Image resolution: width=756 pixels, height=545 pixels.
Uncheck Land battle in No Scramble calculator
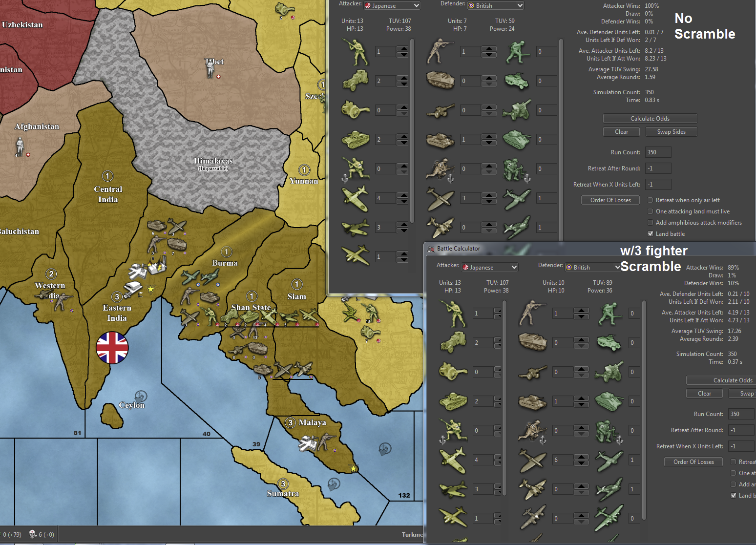point(651,234)
